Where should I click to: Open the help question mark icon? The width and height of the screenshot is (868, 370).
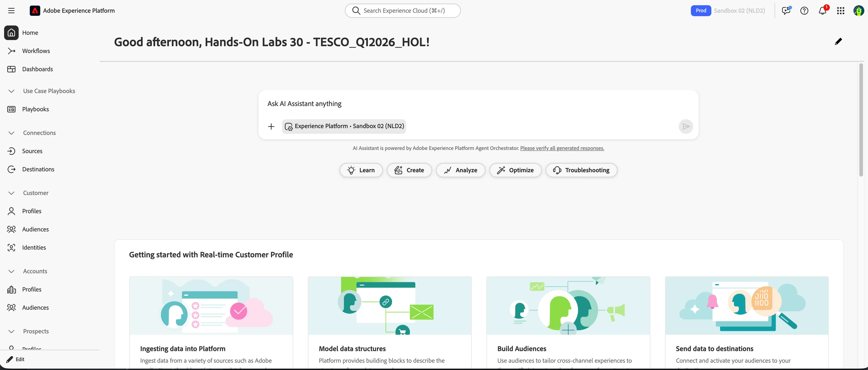804,11
